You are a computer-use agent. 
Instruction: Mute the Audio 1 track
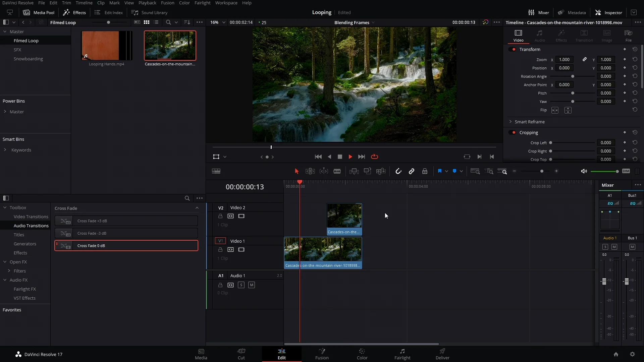(252, 285)
